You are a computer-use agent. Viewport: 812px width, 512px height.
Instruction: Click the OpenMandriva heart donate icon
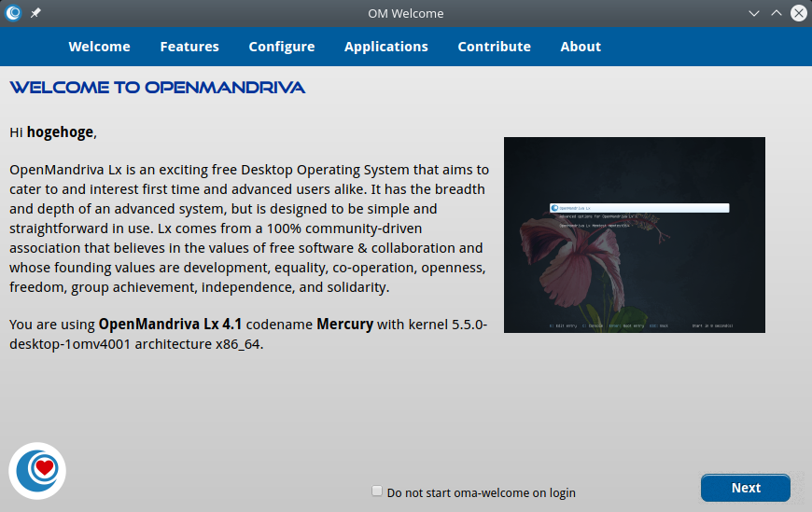(x=37, y=471)
